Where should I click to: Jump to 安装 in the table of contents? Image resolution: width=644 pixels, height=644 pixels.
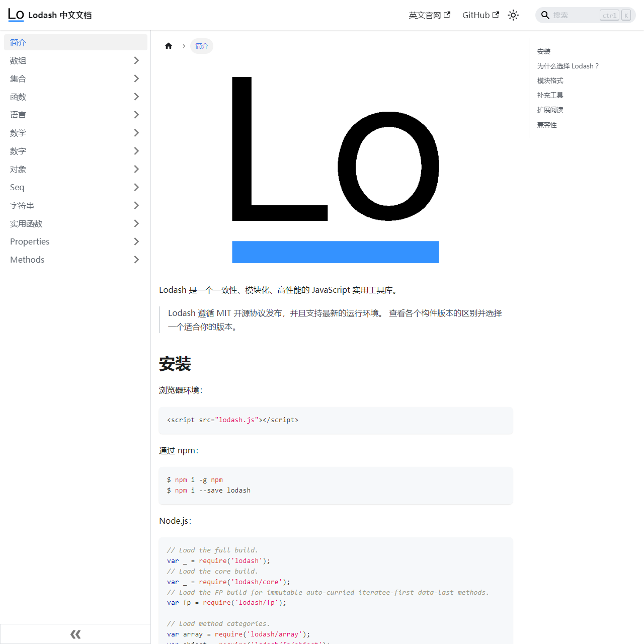click(x=544, y=51)
